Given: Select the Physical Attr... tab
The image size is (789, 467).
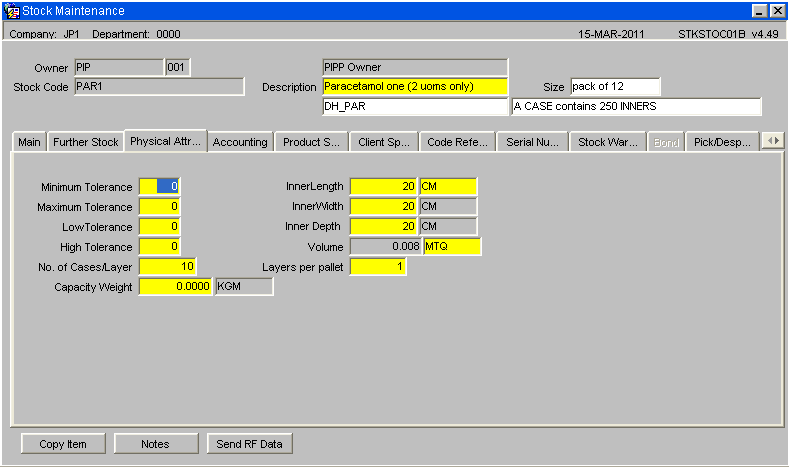Looking at the screenshot, I should pos(165,141).
